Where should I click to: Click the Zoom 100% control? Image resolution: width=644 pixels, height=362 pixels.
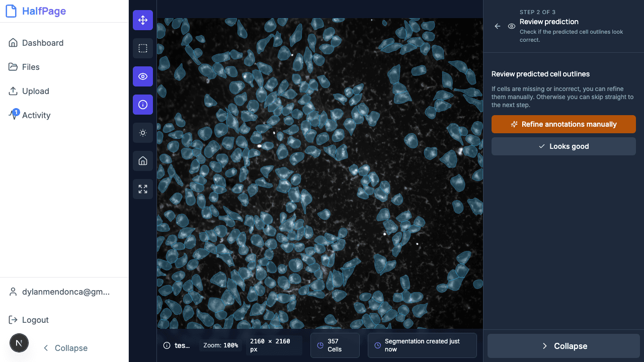pos(220,345)
